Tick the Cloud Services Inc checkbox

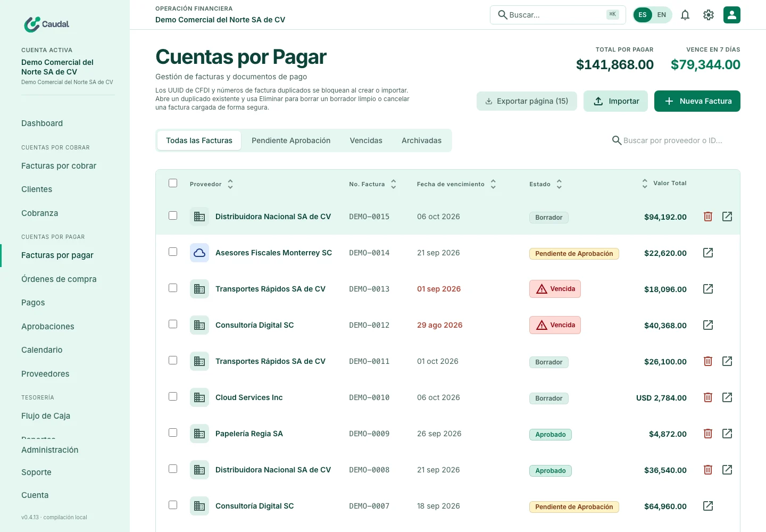pyautogui.click(x=173, y=396)
